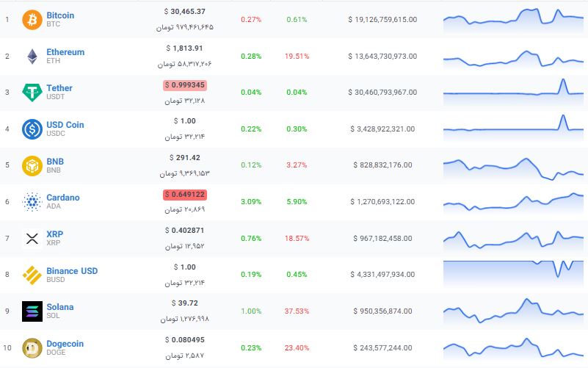Click Tether volume $ 30,460,793,967.00

(382, 93)
